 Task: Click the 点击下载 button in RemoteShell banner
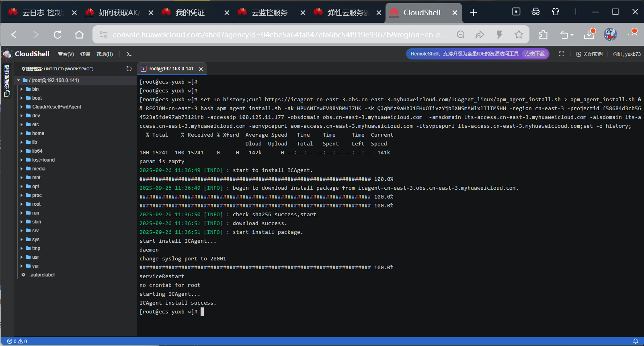[x=535, y=54]
